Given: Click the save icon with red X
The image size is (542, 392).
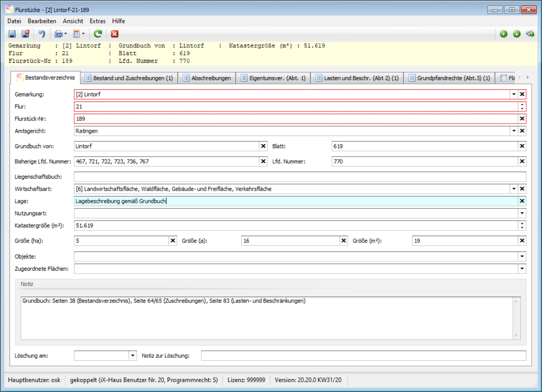Looking at the screenshot, I should (25, 34).
